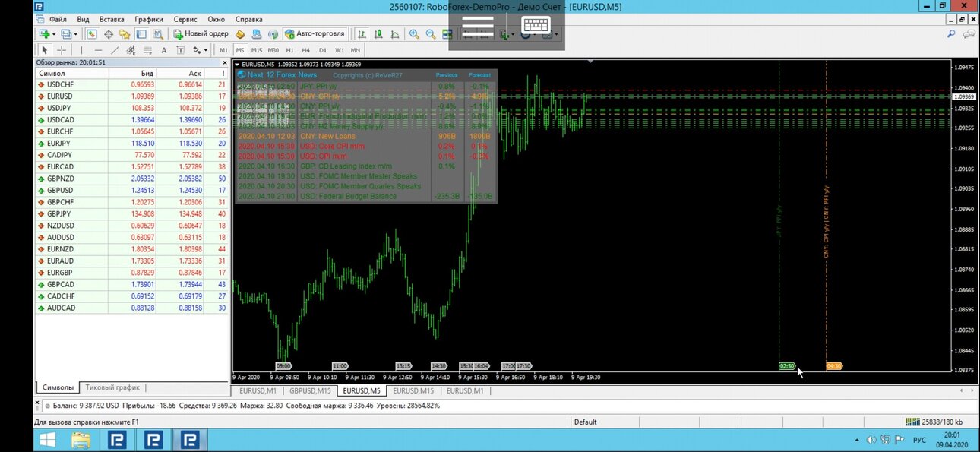The image size is (980, 452).
Task: Sort by the Бид column header
Action: pyautogui.click(x=132, y=73)
